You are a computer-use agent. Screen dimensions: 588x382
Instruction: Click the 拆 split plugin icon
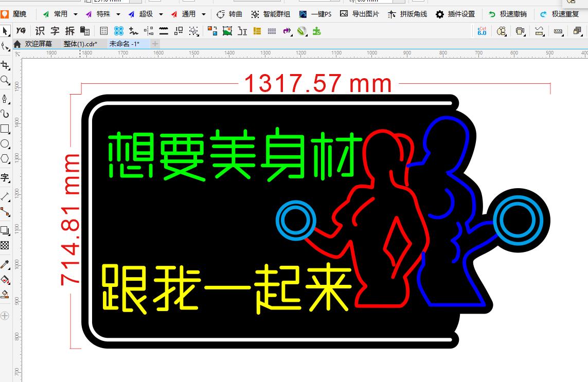tap(70, 31)
